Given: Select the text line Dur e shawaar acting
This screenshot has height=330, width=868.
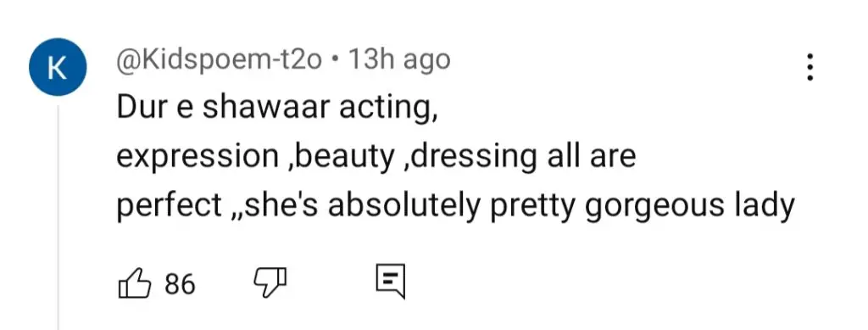Looking at the screenshot, I should point(277,109).
